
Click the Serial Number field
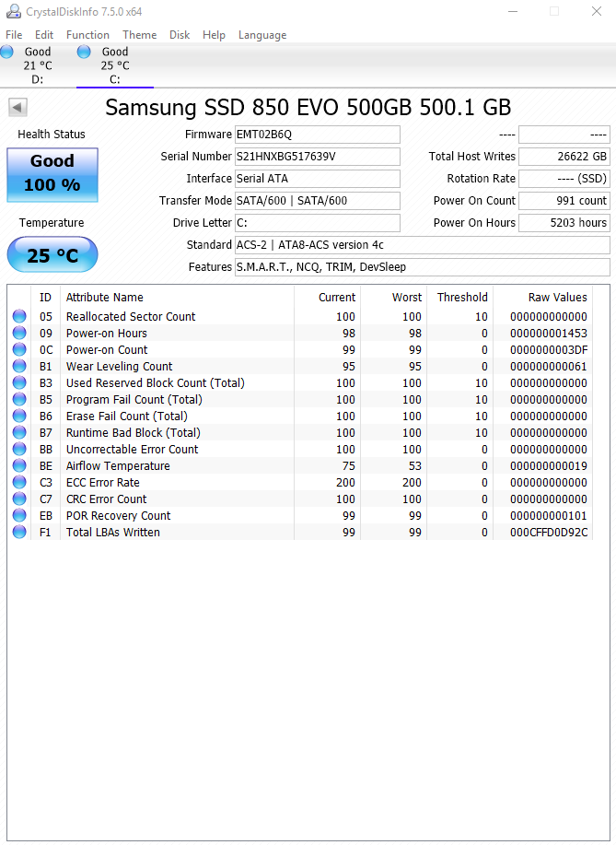(x=318, y=157)
